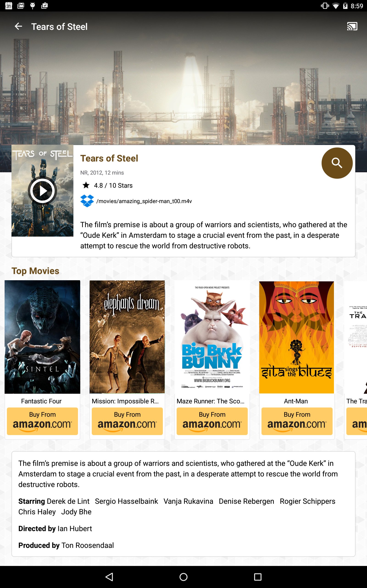Play Tears of Steel from the poster
This screenshot has width=367, height=588.
pos(42,191)
